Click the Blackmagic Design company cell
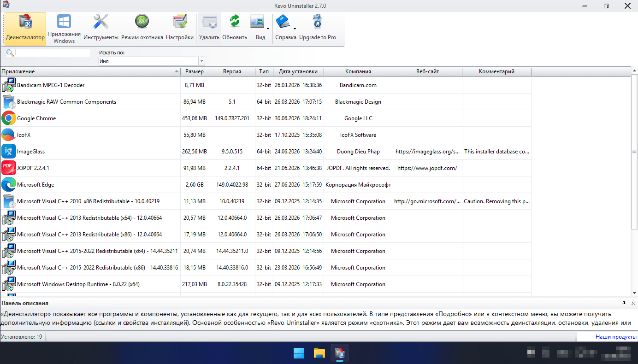The height and width of the screenshot is (364, 638). point(358,102)
